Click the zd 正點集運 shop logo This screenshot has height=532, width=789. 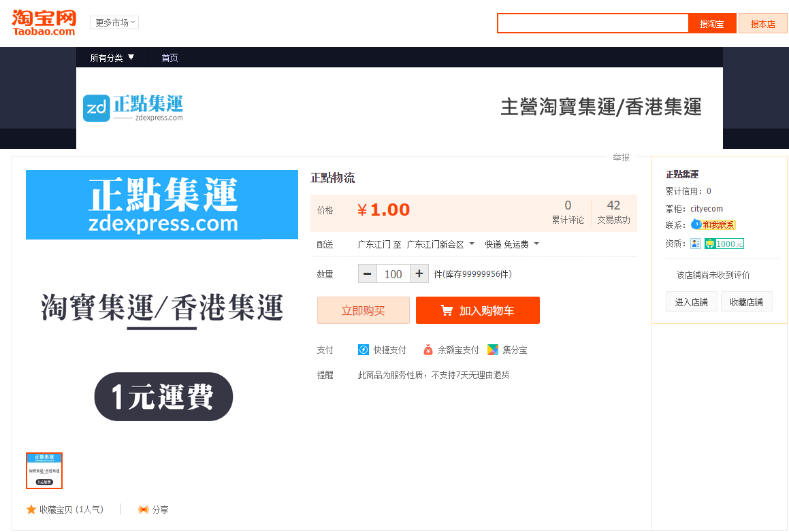tap(133, 107)
